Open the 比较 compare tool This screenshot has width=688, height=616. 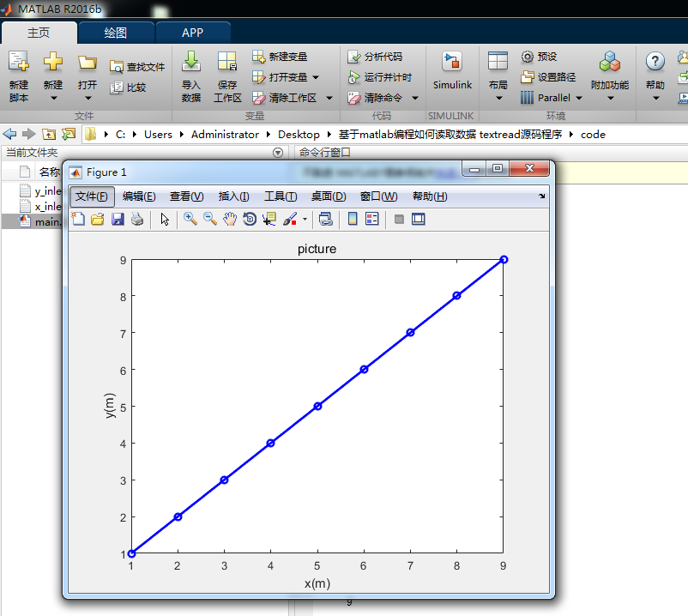pyautogui.click(x=128, y=88)
